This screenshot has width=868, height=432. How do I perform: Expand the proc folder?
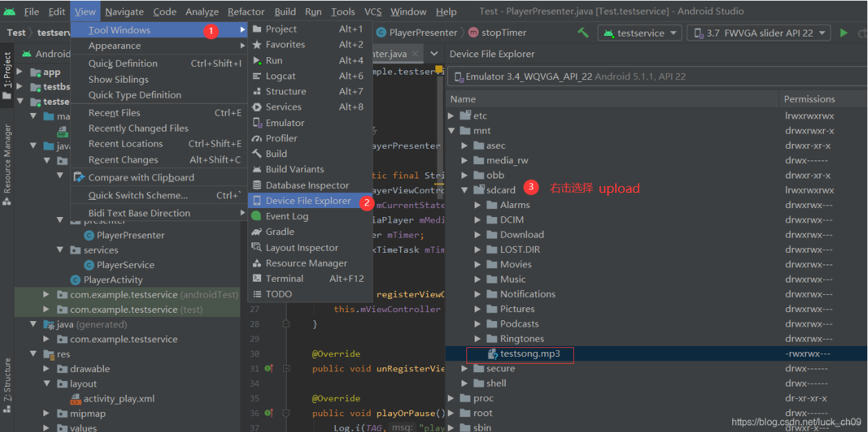coord(452,398)
